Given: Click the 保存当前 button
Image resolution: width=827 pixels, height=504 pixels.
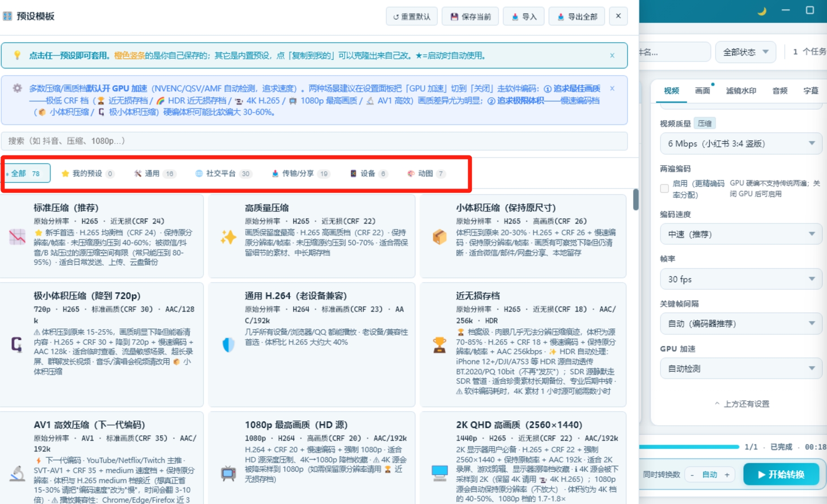Looking at the screenshot, I should [x=470, y=17].
